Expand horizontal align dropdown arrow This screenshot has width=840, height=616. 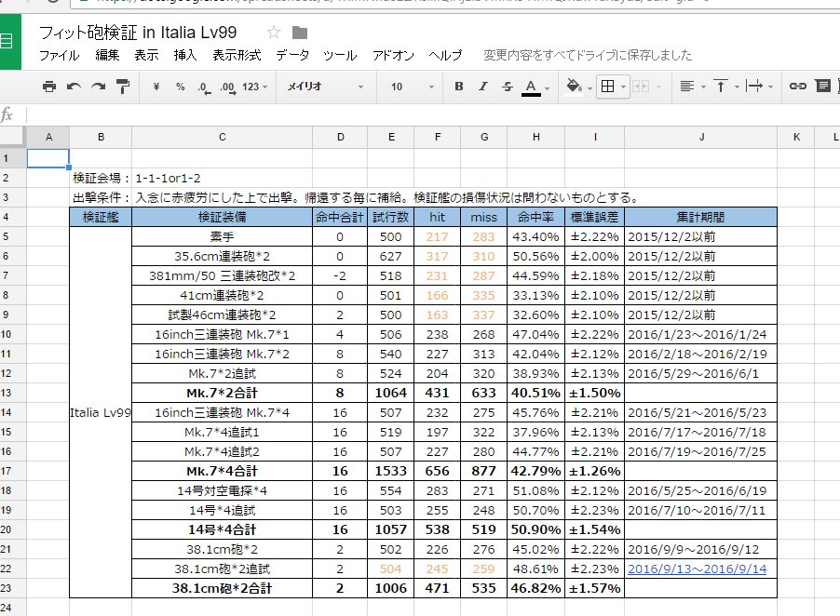coord(703,87)
